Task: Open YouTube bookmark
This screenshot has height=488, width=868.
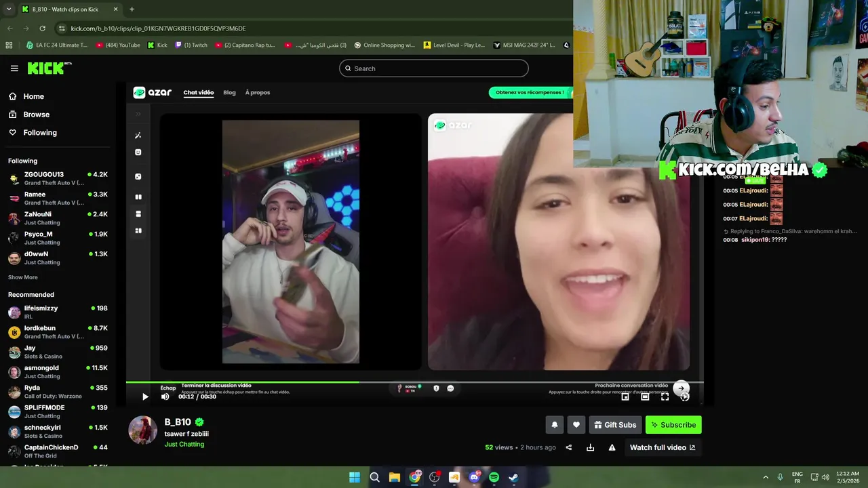Action: pyautogui.click(x=118, y=45)
